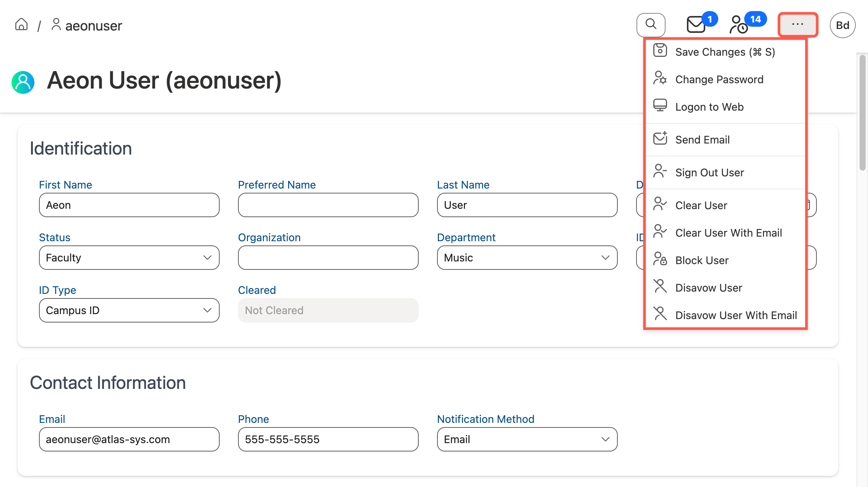Viewport: 868px width, 487px height.
Task: Click into the Preferred Name field
Action: tap(328, 205)
